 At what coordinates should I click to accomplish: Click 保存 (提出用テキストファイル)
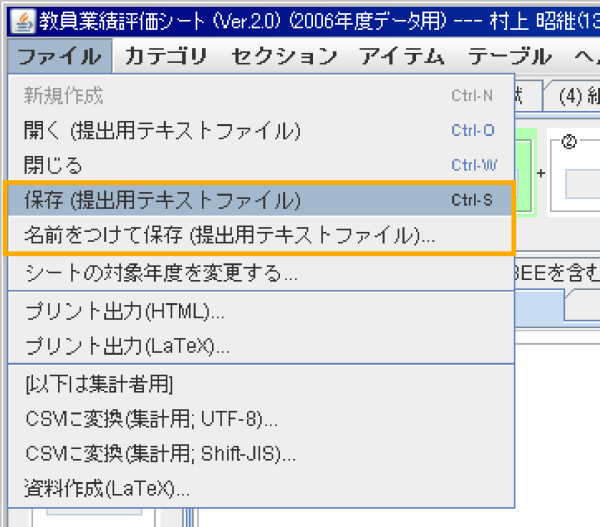[162, 200]
